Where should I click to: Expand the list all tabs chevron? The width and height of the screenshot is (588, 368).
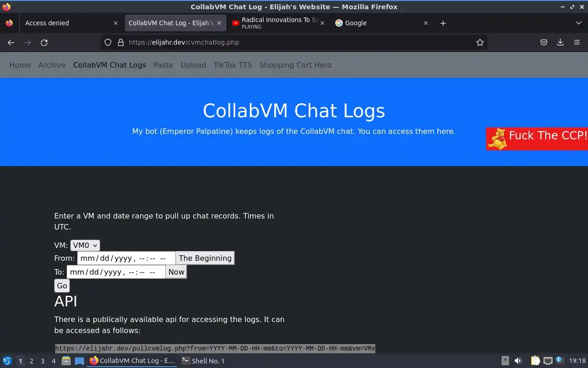coord(578,23)
